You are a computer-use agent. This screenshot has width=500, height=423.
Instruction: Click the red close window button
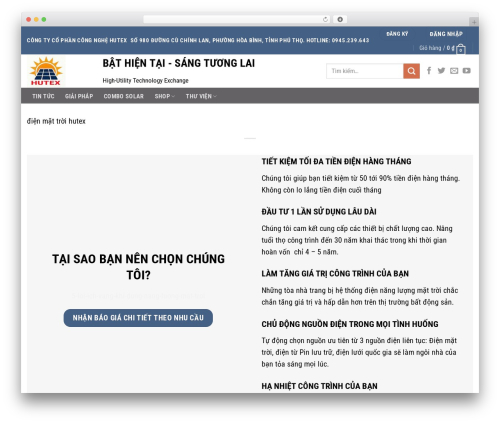(x=29, y=19)
